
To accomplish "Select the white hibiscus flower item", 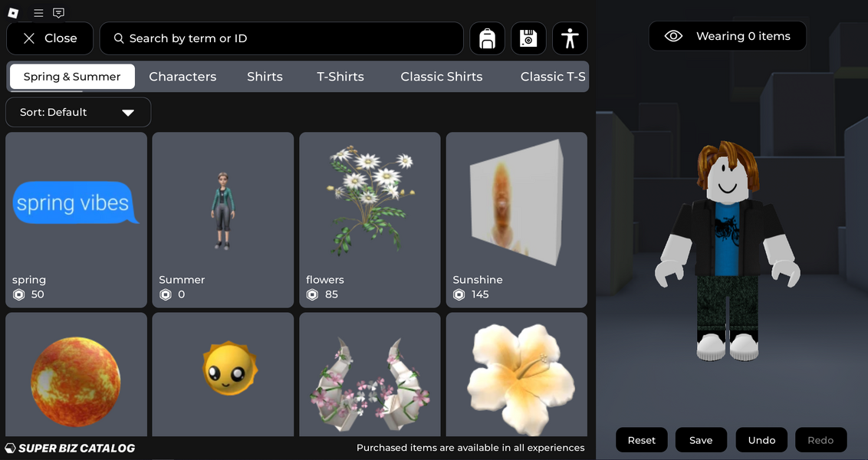I will [517, 375].
